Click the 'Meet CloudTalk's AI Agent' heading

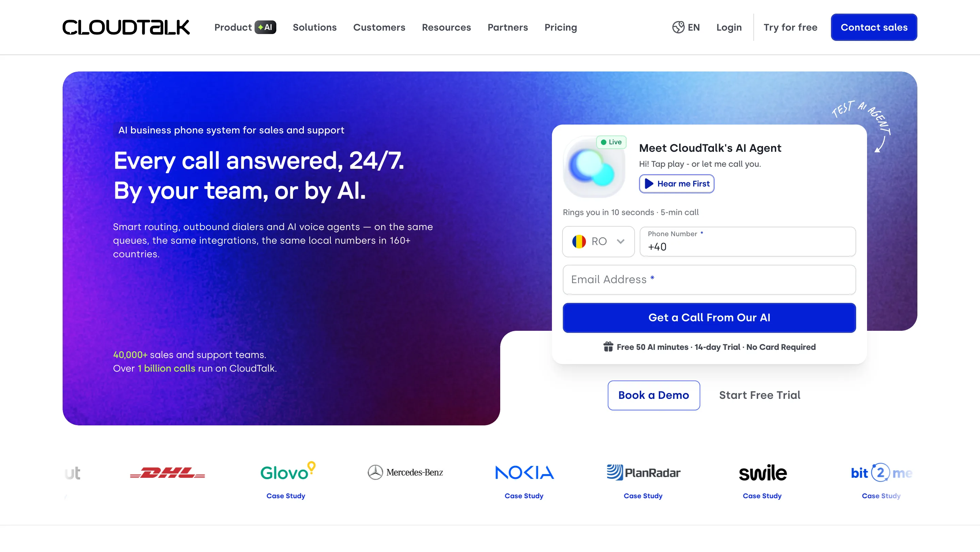[x=710, y=148]
